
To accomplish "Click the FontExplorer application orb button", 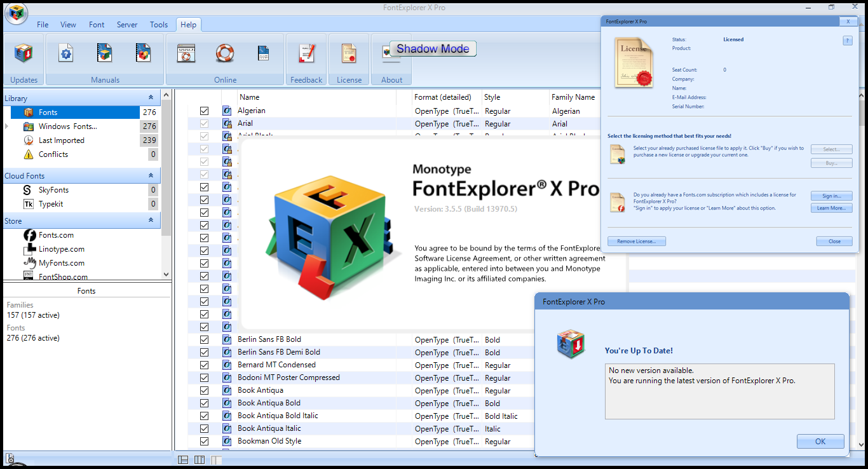I will coord(16,13).
